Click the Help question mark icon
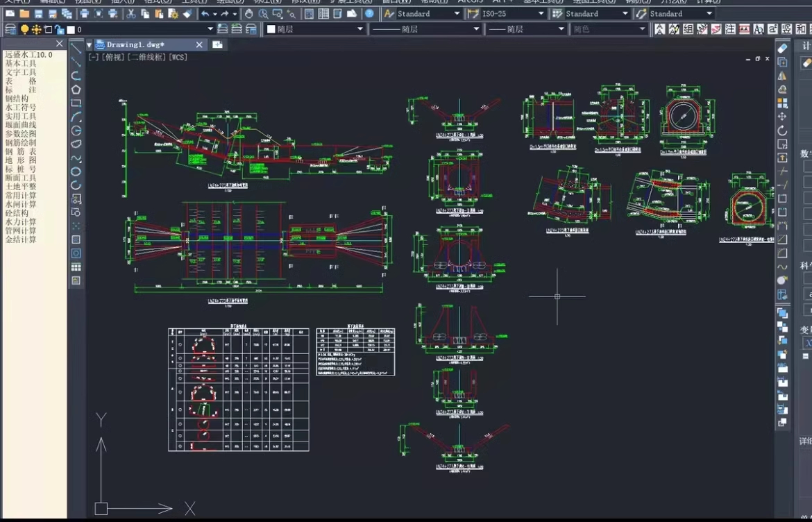The height and width of the screenshot is (522, 812). (x=369, y=14)
